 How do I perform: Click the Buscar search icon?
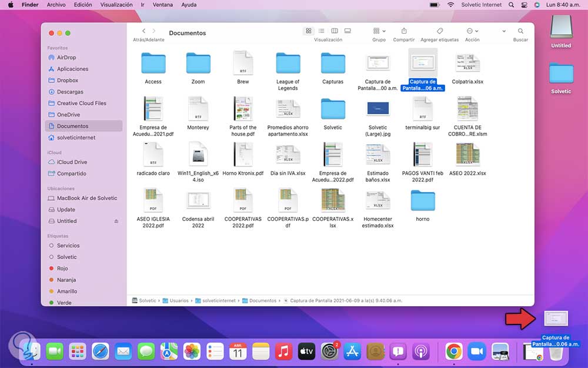pyautogui.click(x=520, y=31)
